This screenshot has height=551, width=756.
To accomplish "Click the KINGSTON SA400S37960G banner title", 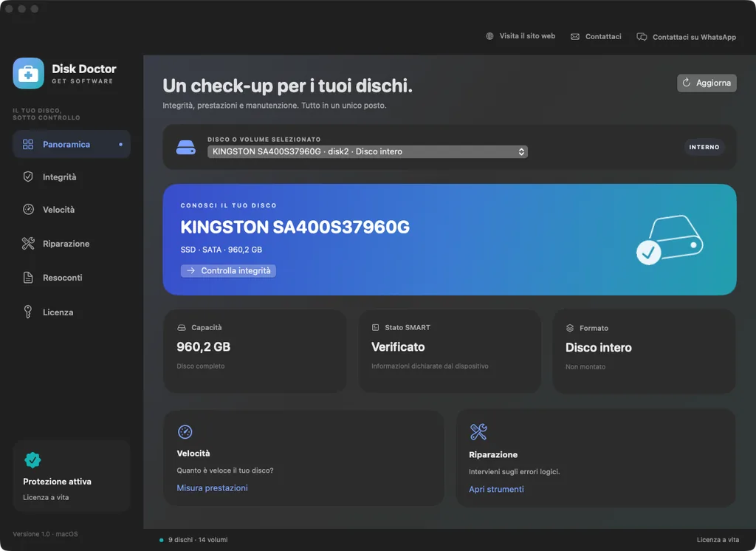I will (x=295, y=227).
